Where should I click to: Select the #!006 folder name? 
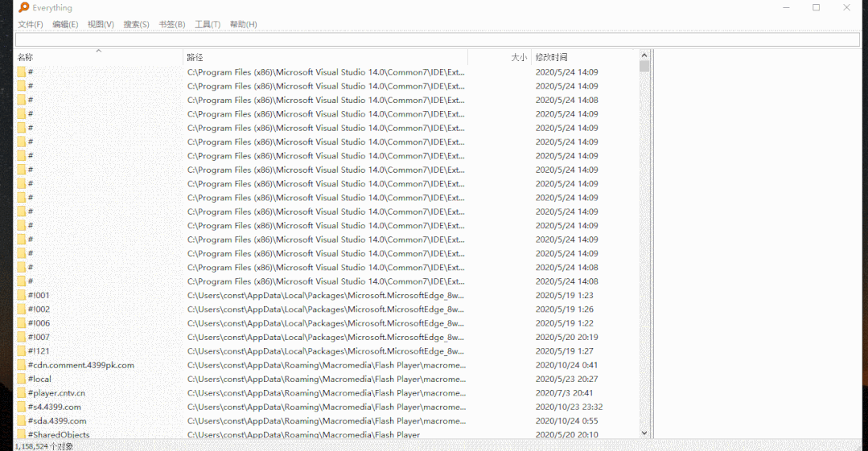point(39,323)
